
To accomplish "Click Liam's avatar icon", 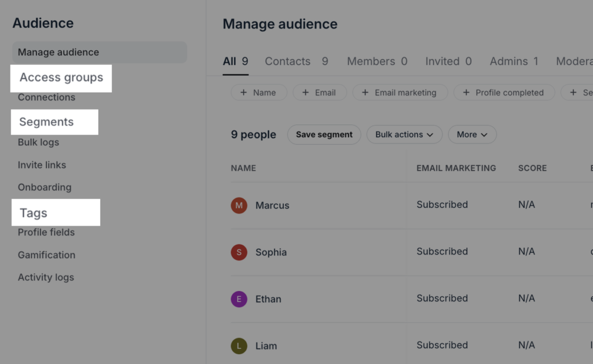I will [x=239, y=346].
